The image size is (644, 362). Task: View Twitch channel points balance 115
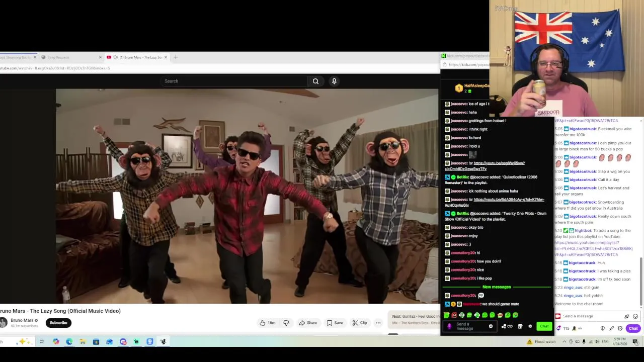[x=563, y=328]
